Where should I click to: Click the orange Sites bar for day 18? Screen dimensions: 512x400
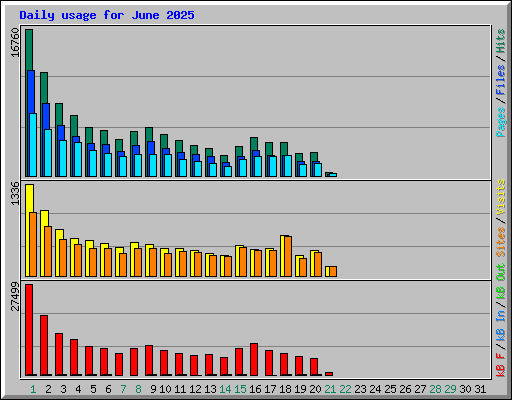point(288,256)
